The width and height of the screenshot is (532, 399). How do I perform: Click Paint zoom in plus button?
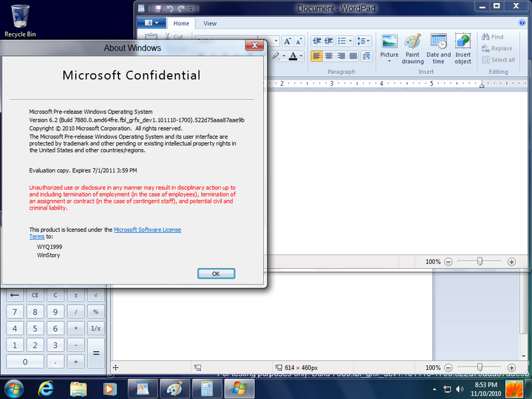pos(511,368)
